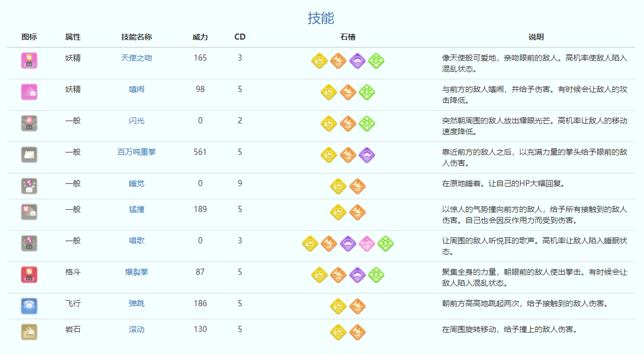This screenshot has width=644, height=354.
Task: Click the 威力 column header
Action: click(200, 37)
